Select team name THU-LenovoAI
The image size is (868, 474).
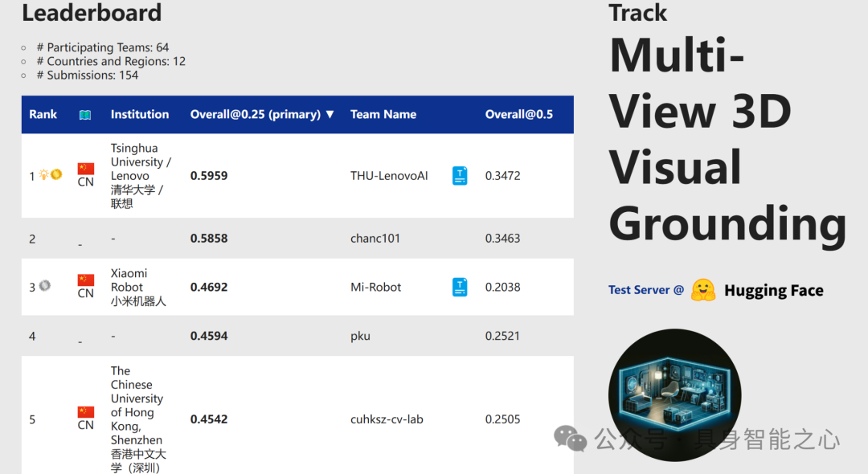coord(389,176)
